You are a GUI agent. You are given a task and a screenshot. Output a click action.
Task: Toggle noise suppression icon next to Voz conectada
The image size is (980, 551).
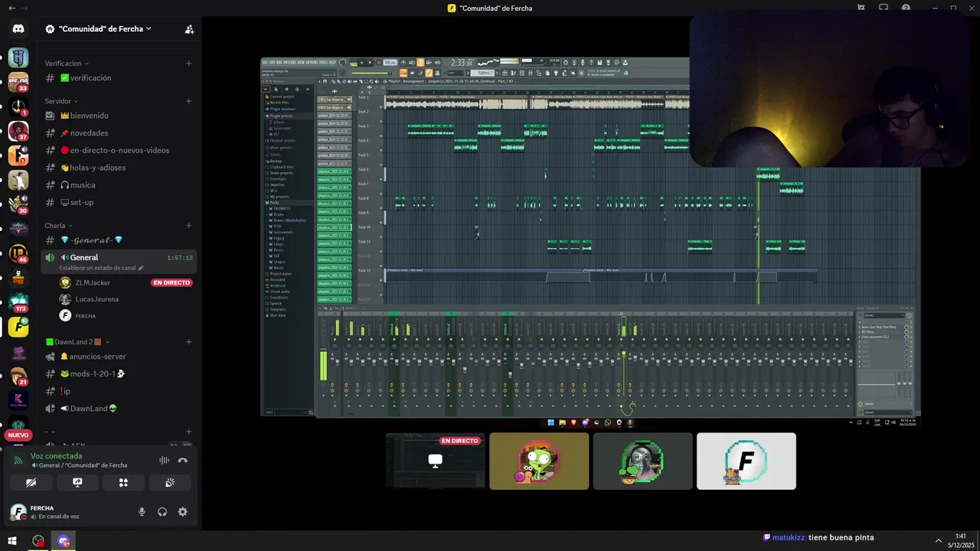(x=164, y=460)
